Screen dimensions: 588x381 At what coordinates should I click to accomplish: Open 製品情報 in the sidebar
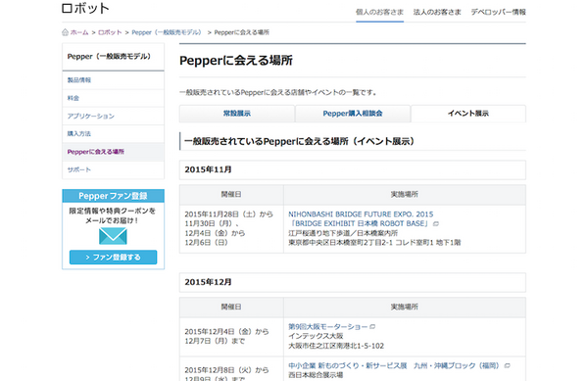pyautogui.click(x=113, y=79)
